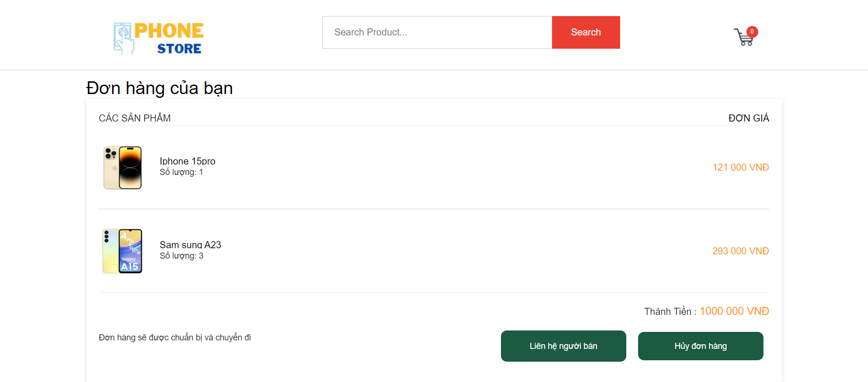868x382 pixels.
Task: Focus the Search Product input field
Action: (437, 32)
